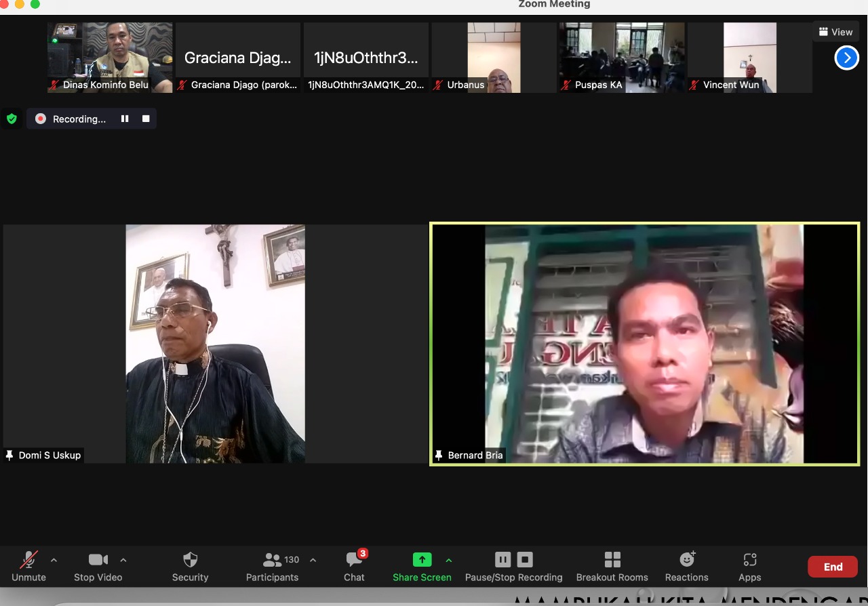The height and width of the screenshot is (606, 868).
Task: Open the Participants panel
Action: click(273, 566)
